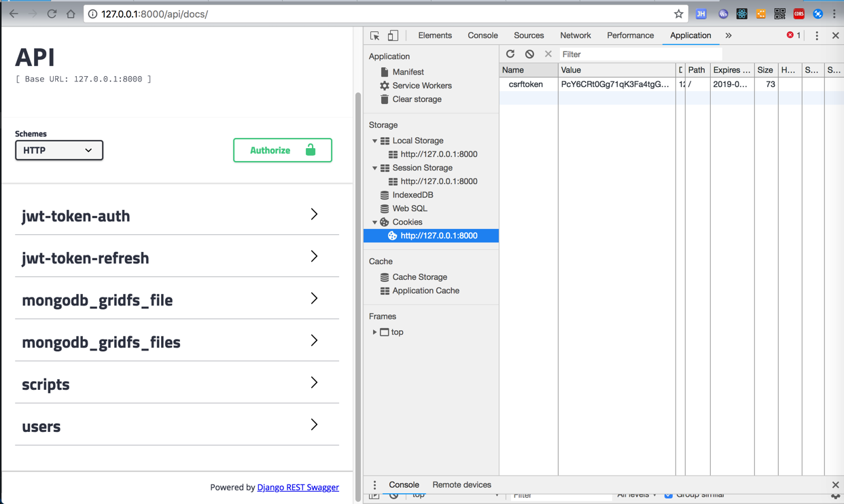Clear all cookies with the block icon
Screen dimensions: 844x504
(529, 54)
